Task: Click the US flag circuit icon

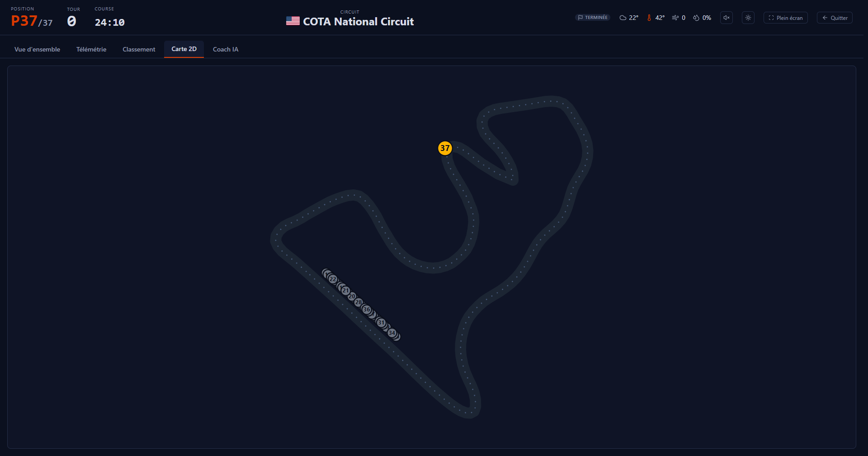Action: [293, 21]
